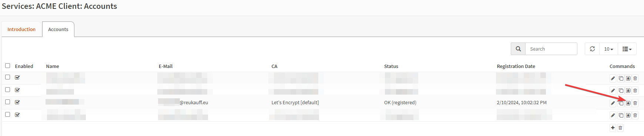Screen dimensions: 644x136
Task: Clone the first account row
Action: [621, 78]
